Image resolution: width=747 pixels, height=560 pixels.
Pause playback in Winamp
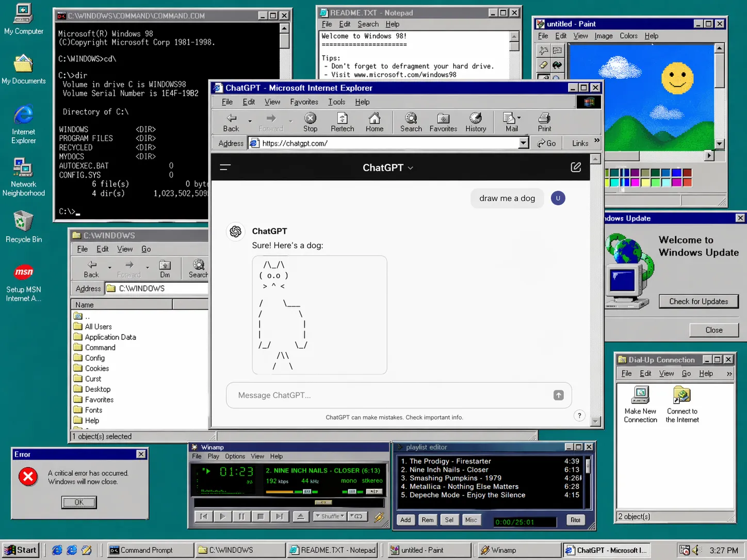pyautogui.click(x=241, y=516)
